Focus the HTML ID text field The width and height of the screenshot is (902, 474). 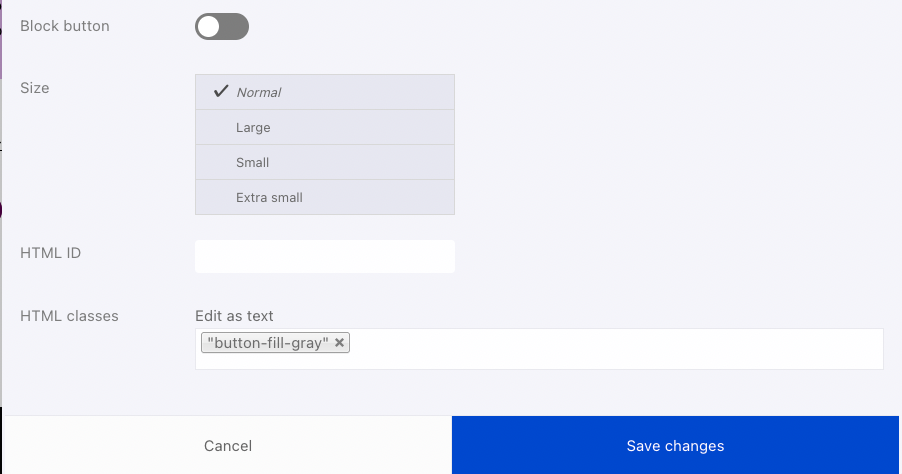click(325, 257)
